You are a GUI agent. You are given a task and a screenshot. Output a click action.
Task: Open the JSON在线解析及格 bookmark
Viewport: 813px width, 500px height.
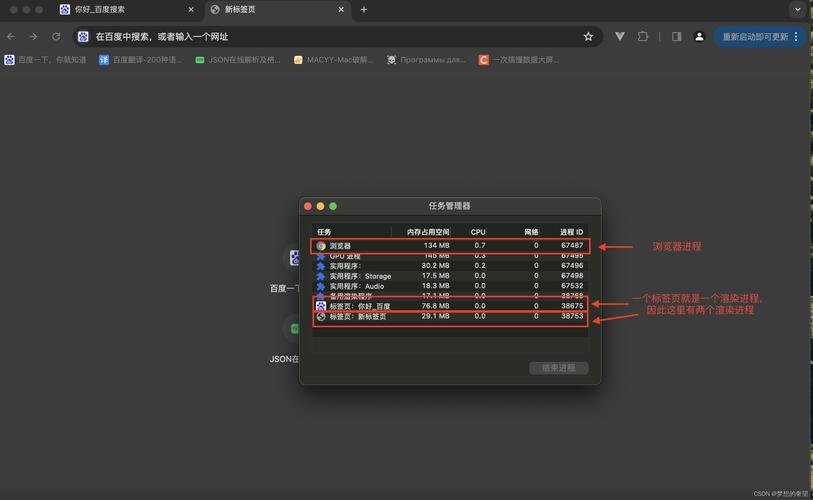click(237, 60)
